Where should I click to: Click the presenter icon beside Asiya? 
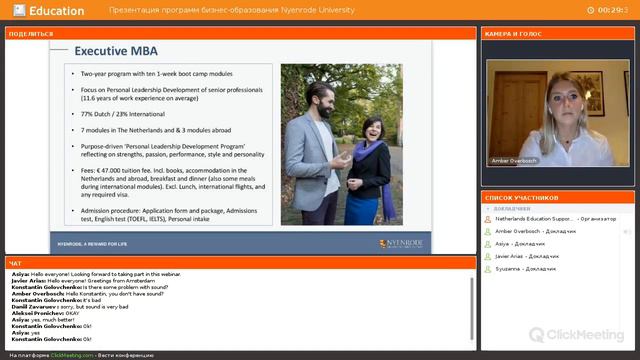click(488, 244)
